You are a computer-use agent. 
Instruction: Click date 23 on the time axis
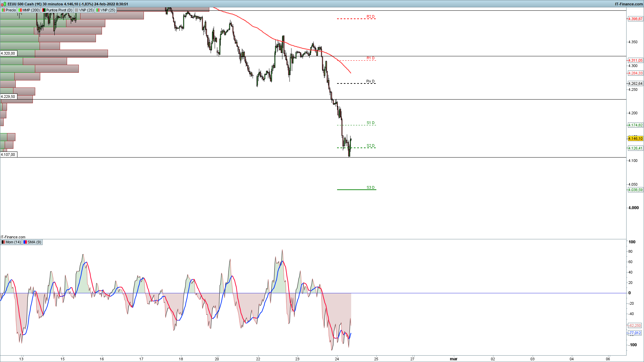[298, 359]
